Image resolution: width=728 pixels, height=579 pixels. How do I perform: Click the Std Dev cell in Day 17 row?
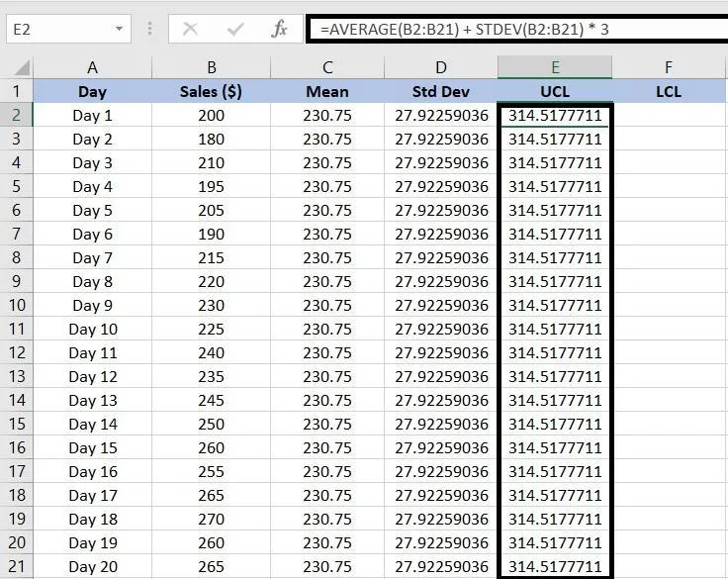click(x=441, y=495)
